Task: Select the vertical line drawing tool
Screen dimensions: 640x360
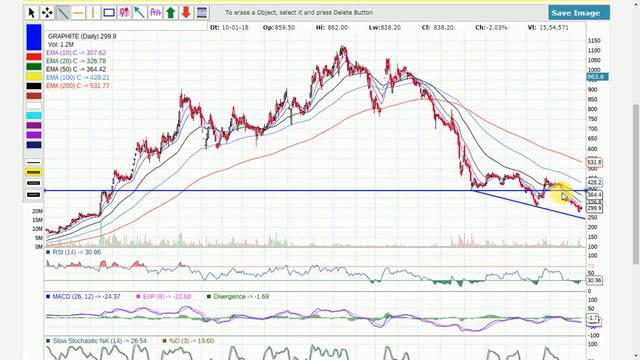Action: click(x=93, y=13)
